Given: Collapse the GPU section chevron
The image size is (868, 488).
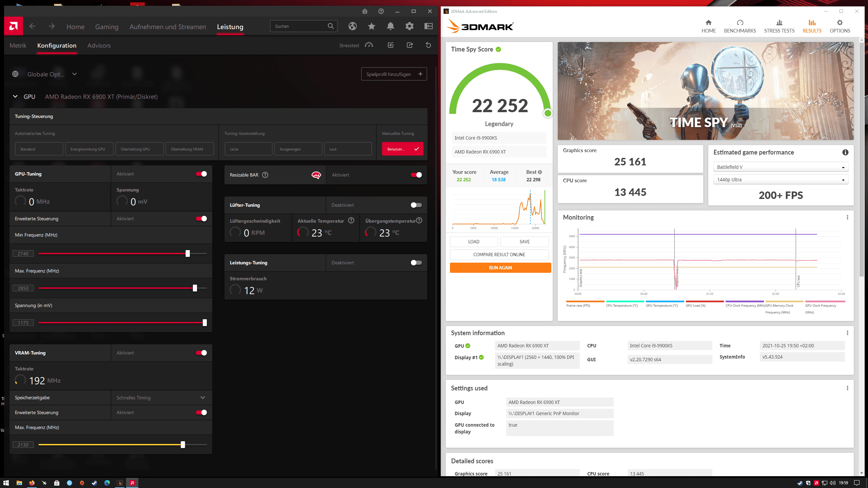Looking at the screenshot, I should (x=15, y=97).
